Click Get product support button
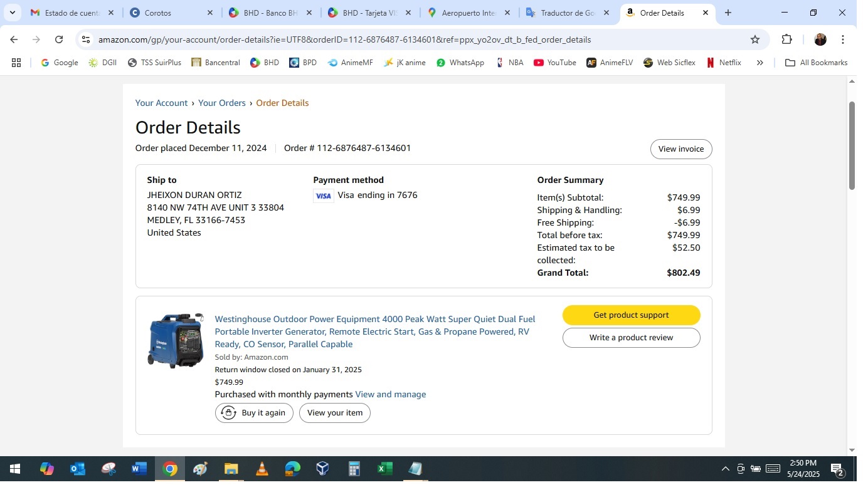 (631, 315)
